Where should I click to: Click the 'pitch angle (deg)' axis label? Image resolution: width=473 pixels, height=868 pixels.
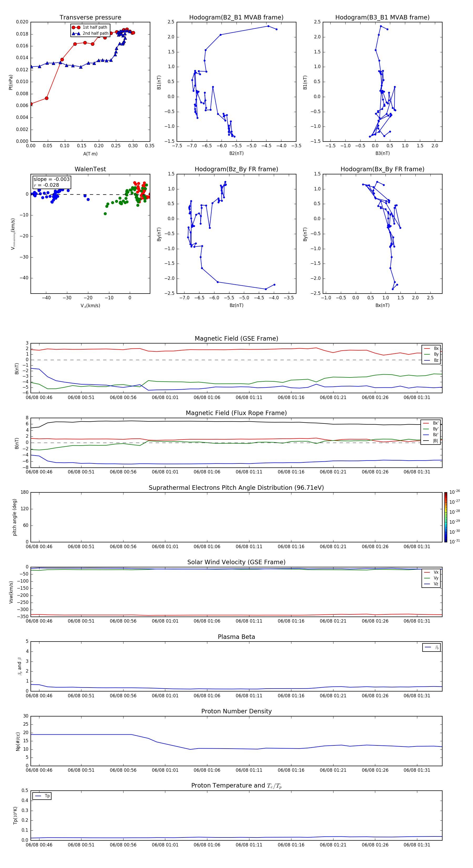[14, 517]
